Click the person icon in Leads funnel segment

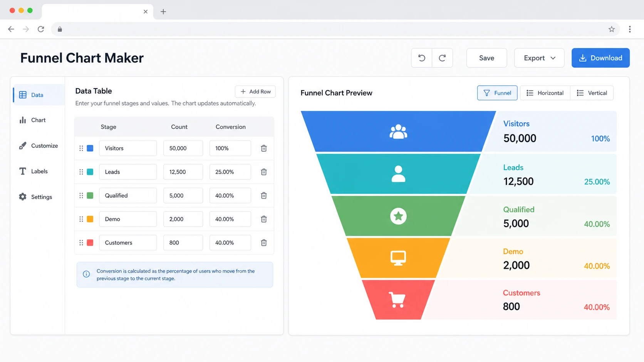pos(398,174)
